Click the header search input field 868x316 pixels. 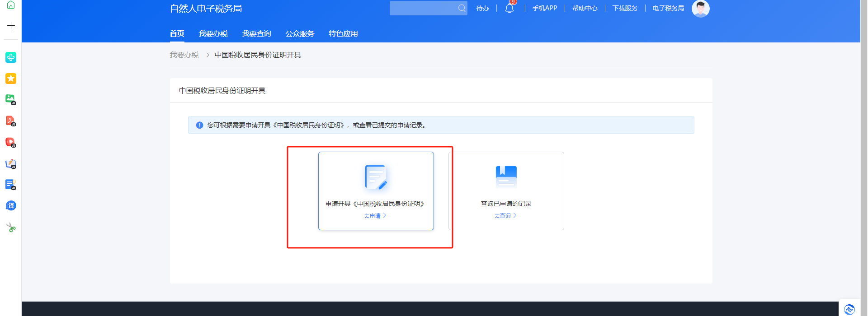coord(423,8)
